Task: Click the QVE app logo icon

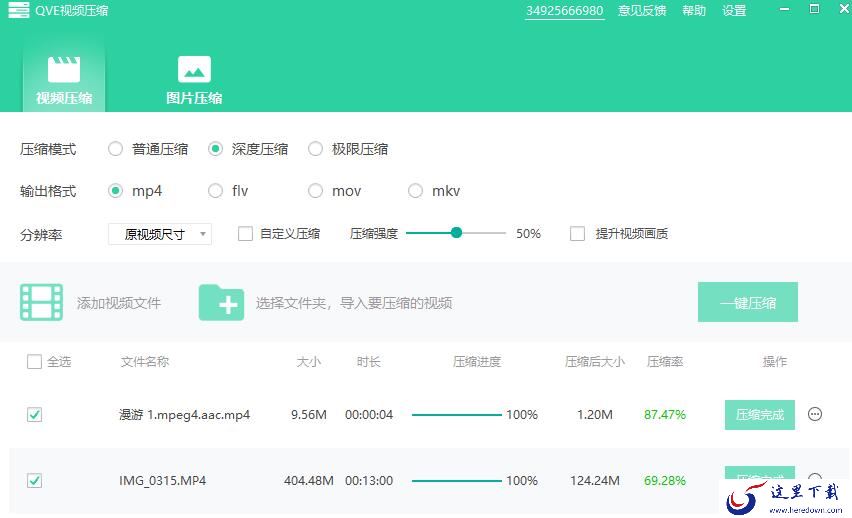Action: 18,10
